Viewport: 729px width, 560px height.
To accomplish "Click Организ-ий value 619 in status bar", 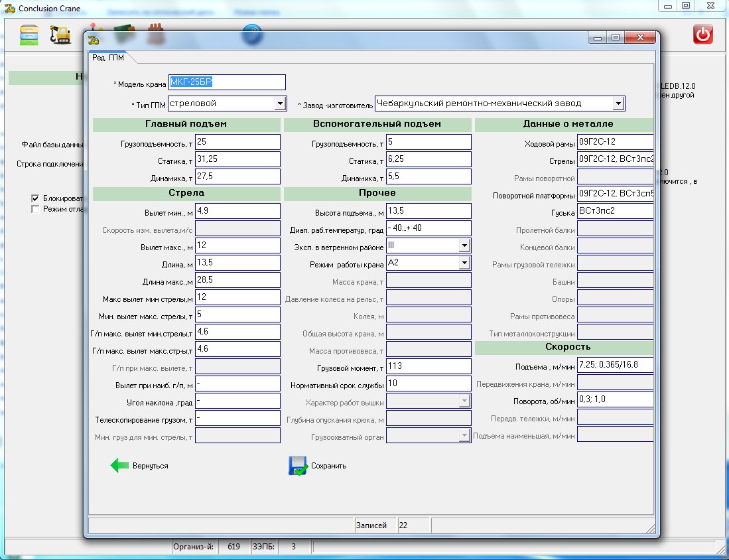I will [234, 547].
